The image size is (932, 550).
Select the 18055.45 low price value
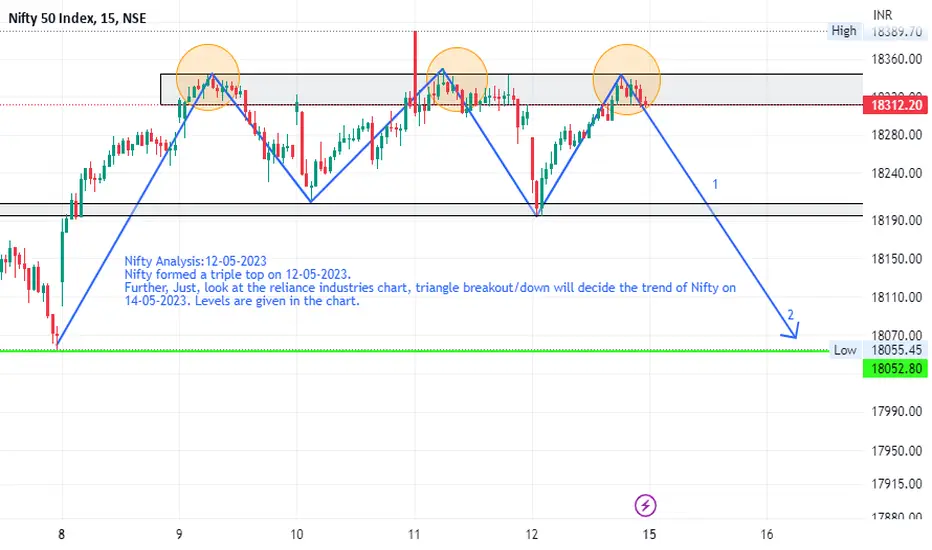pos(896,350)
